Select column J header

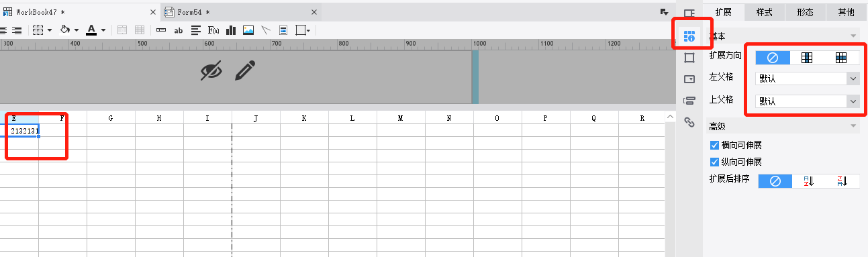coord(256,118)
